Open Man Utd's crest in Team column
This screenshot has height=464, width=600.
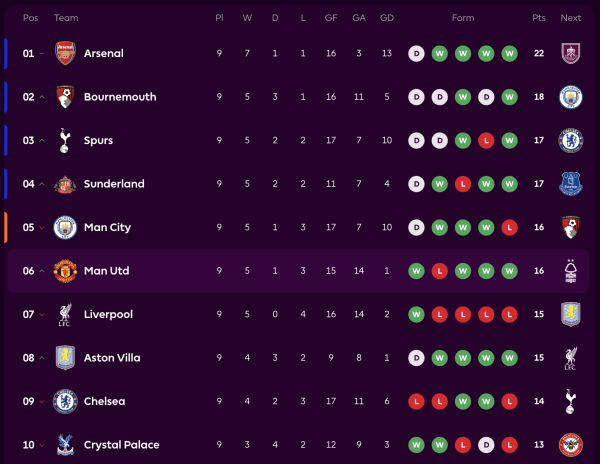click(65, 271)
